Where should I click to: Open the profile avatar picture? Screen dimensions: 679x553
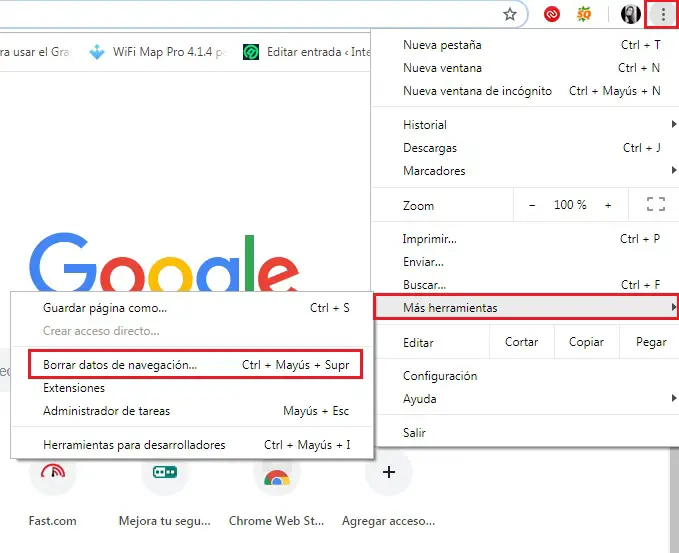[630, 14]
